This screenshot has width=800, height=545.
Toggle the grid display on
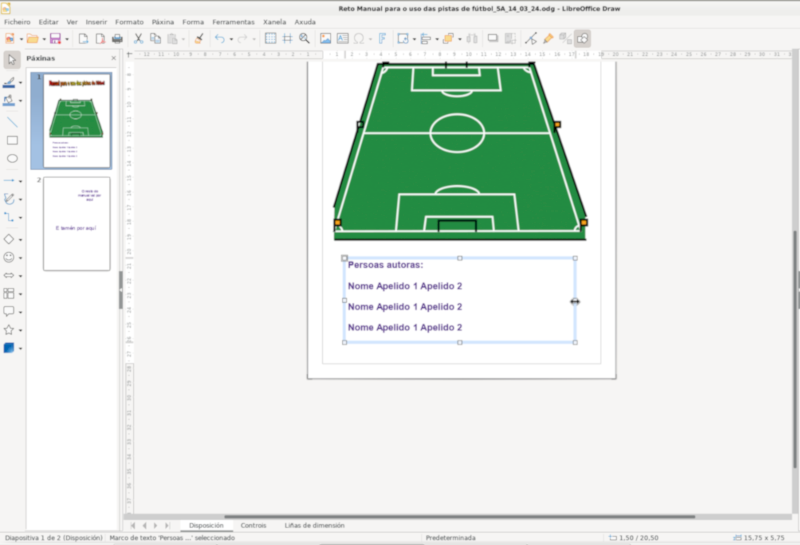click(270, 38)
